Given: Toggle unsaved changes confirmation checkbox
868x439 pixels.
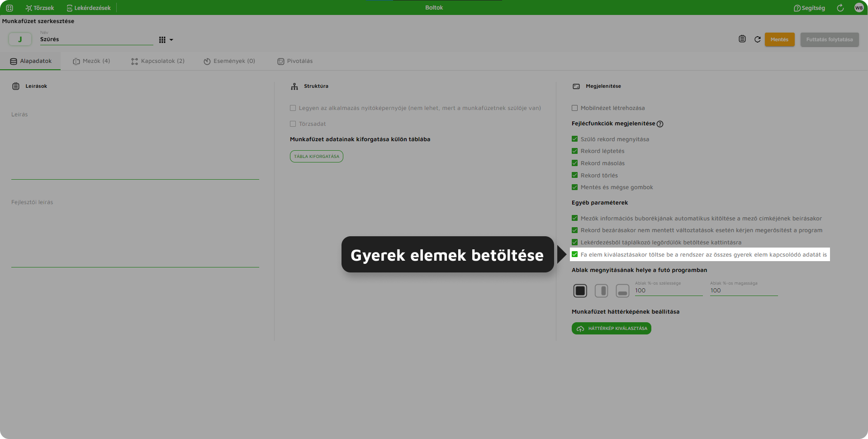Looking at the screenshot, I should pyautogui.click(x=574, y=230).
